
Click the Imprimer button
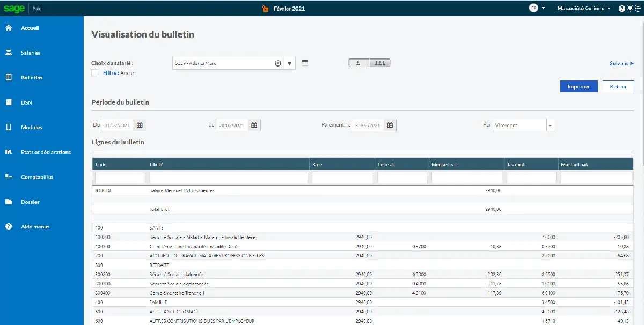click(579, 86)
